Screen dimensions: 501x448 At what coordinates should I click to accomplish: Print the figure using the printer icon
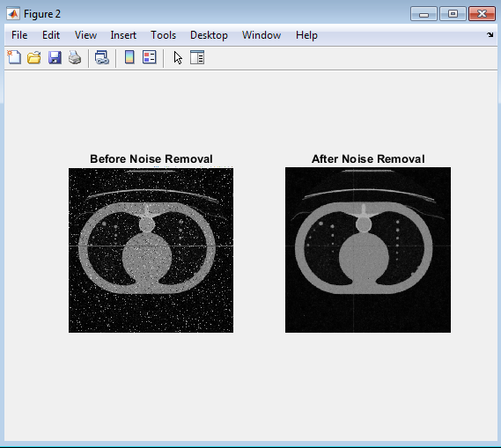tap(75, 57)
